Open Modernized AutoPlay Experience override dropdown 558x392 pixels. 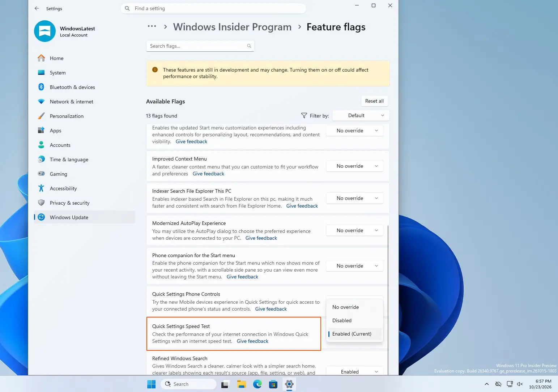pyautogui.click(x=354, y=230)
